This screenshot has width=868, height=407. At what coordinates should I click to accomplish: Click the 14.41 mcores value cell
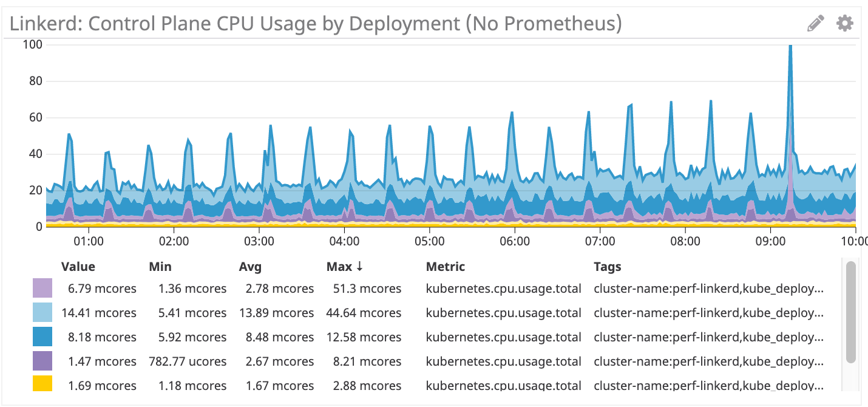click(x=99, y=313)
